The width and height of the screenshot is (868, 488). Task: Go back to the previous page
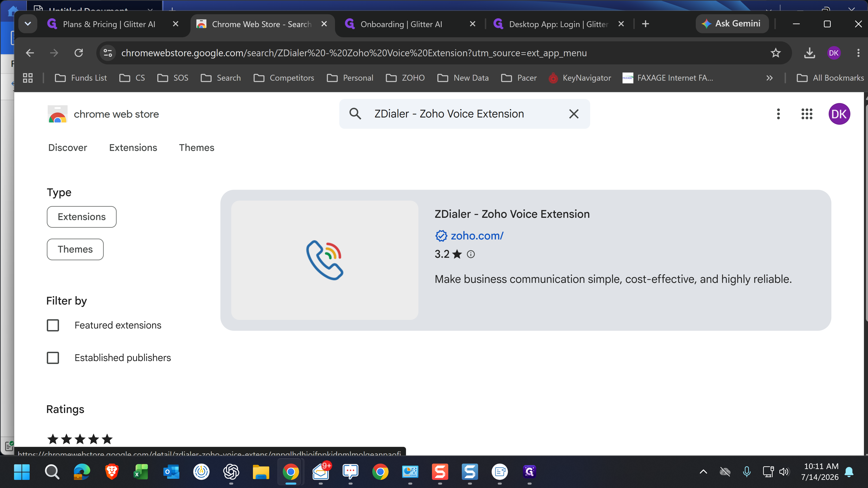[30, 53]
